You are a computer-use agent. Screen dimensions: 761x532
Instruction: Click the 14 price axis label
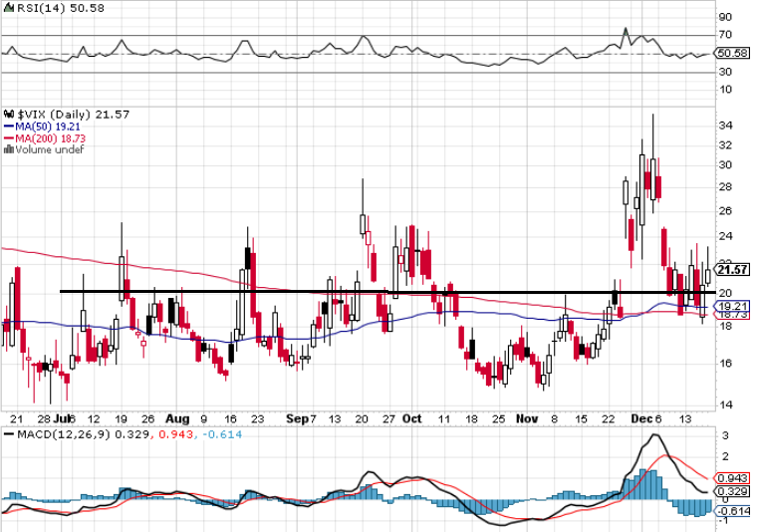coord(725,404)
